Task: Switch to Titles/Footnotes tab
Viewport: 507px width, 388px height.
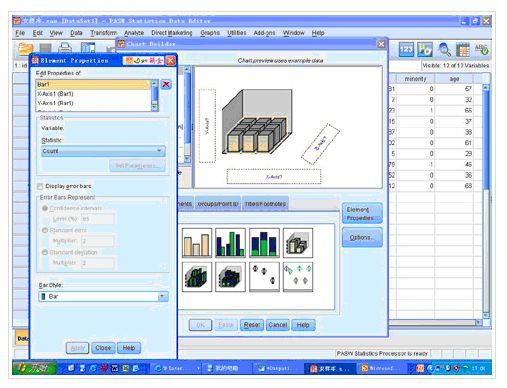Action: [x=265, y=204]
